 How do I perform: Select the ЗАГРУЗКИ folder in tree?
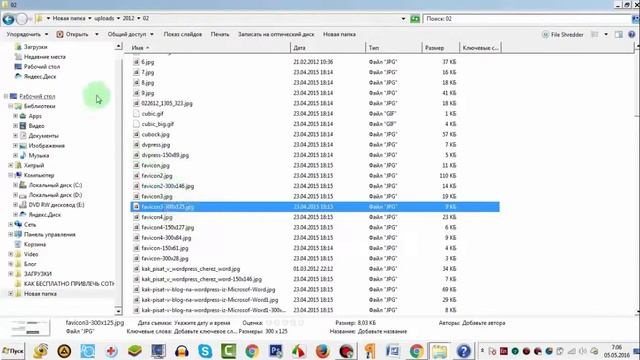(38, 274)
